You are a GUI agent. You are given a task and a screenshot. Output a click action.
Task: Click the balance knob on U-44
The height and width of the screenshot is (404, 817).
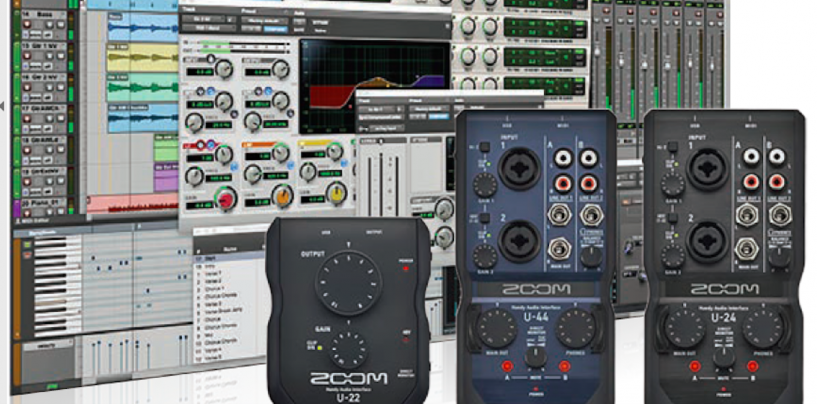591,257
